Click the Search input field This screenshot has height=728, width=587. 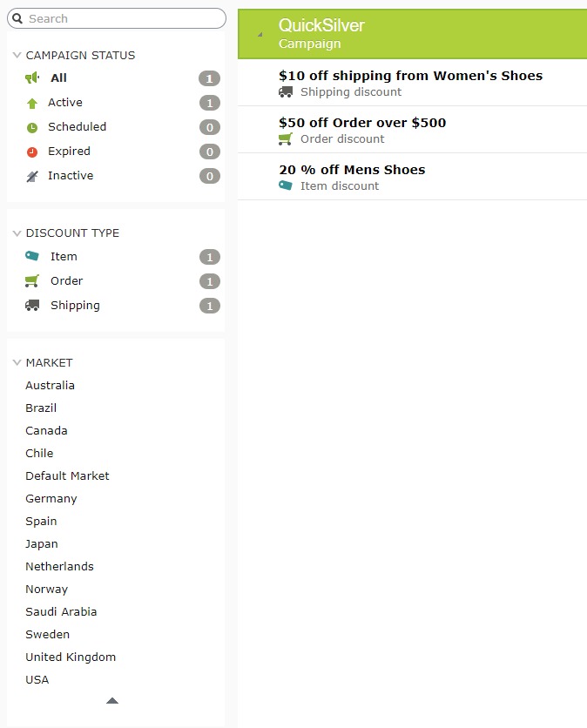[122, 18]
